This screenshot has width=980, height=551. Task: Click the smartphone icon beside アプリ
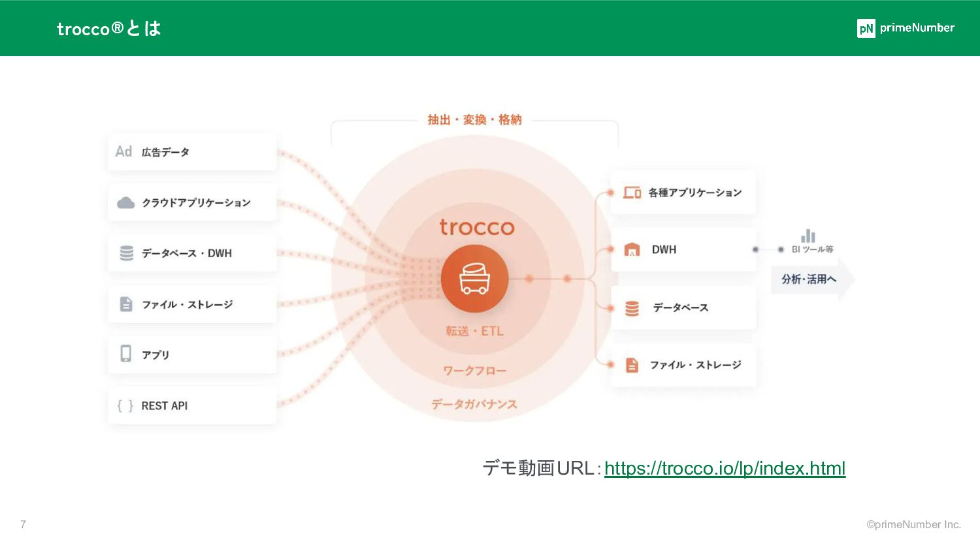coord(126,353)
